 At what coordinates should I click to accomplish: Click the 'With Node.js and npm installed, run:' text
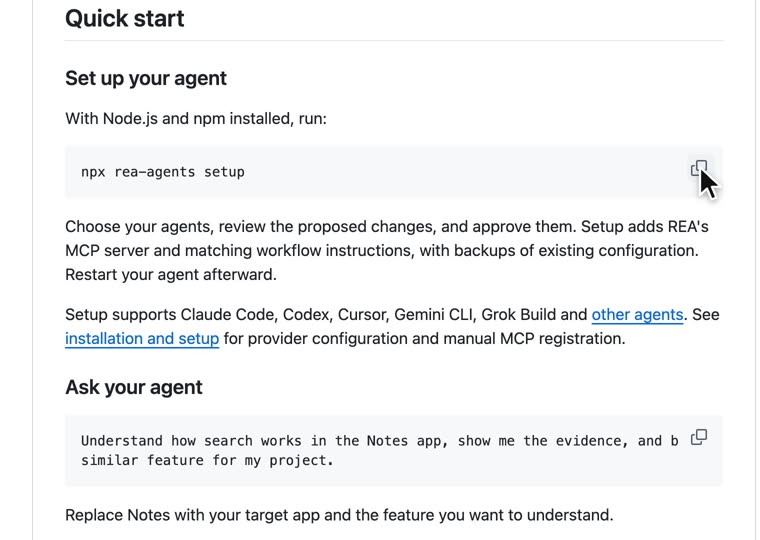point(196,118)
